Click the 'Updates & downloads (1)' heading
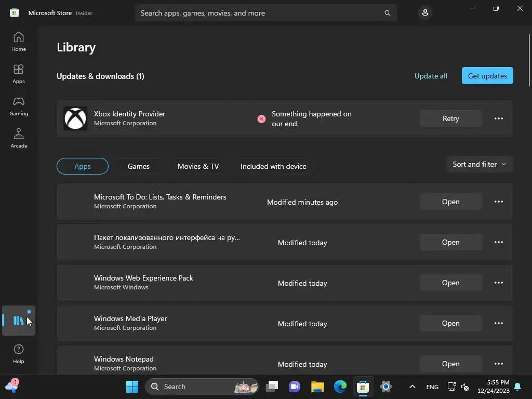 tap(100, 76)
